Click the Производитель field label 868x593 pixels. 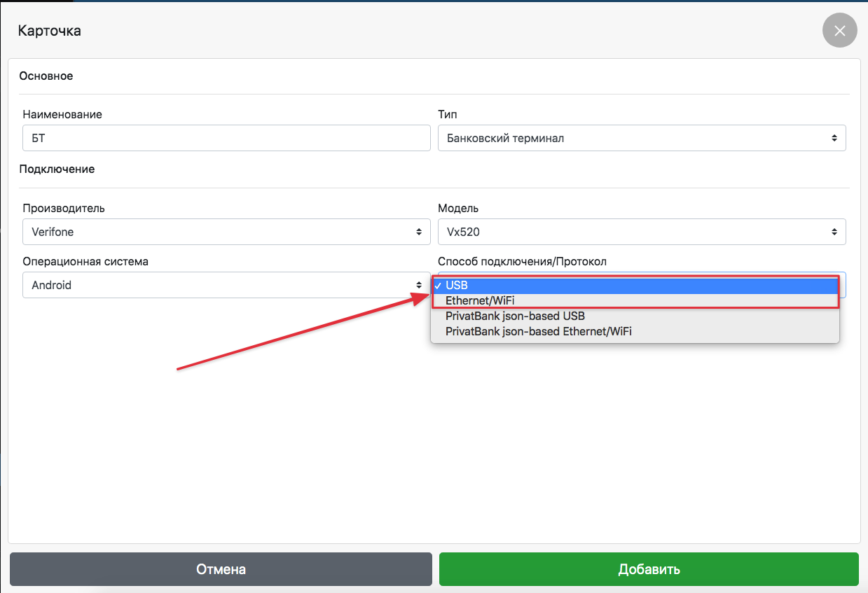pyautogui.click(x=64, y=208)
